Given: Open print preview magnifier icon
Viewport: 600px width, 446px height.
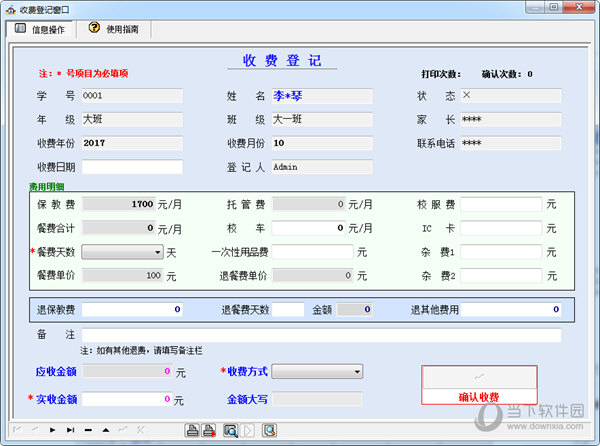Looking at the screenshot, I should 231,430.
